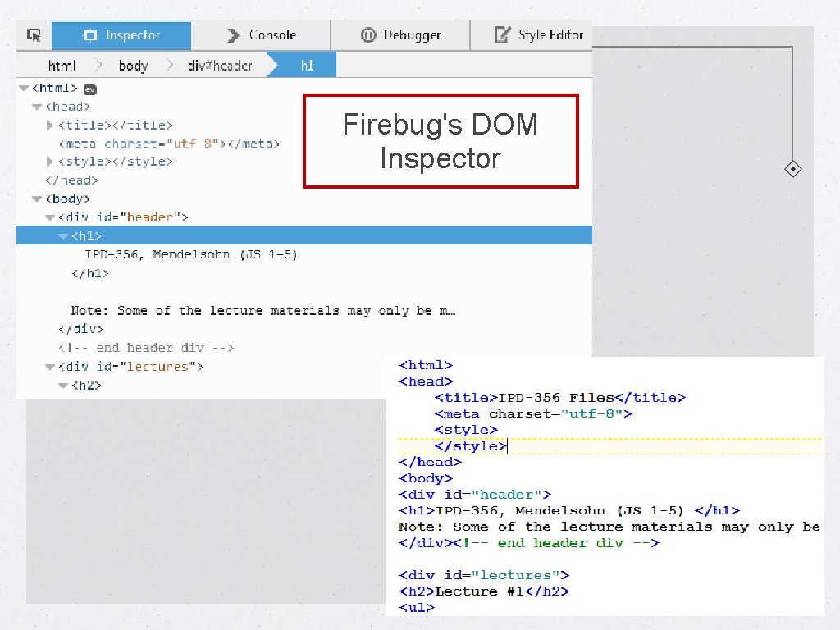Collapse the div#header node
840x630 pixels.
click(50, 217)
